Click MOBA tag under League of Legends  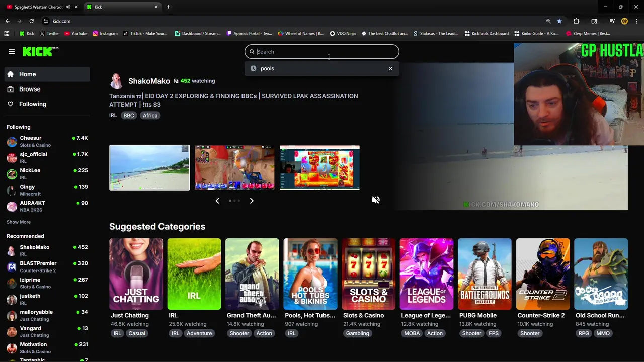coord(412,333)
